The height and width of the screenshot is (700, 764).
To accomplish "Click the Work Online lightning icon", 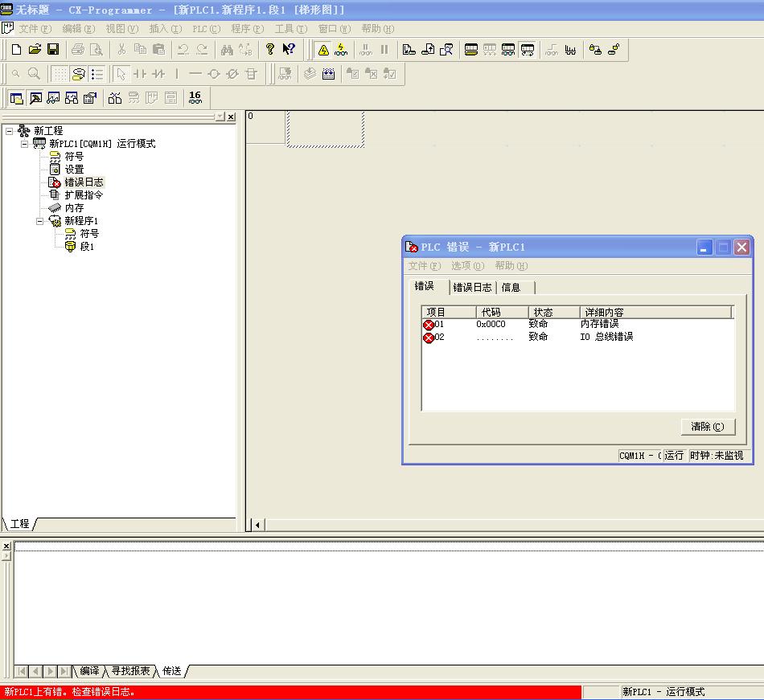I will point(323,50).
